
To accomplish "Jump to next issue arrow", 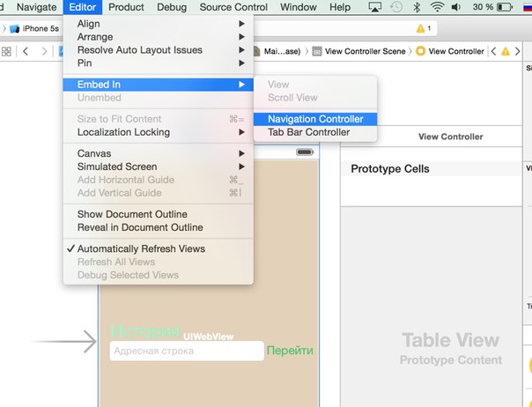I will click(x=517, y=52).
